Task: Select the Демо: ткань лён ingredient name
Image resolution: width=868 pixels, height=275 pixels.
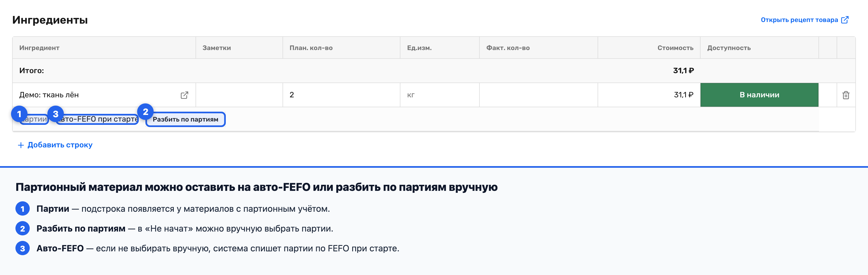Action: [49, 95]
